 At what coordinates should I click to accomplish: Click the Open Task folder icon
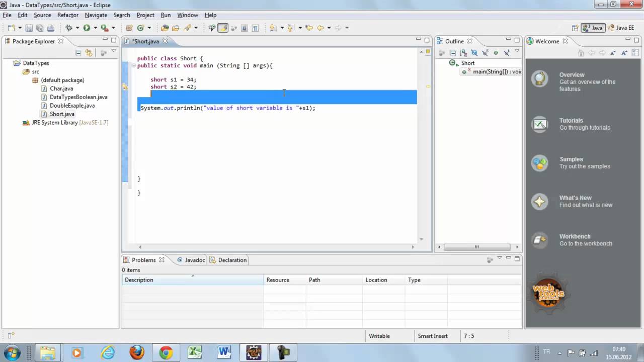click(x=176, y=28)
